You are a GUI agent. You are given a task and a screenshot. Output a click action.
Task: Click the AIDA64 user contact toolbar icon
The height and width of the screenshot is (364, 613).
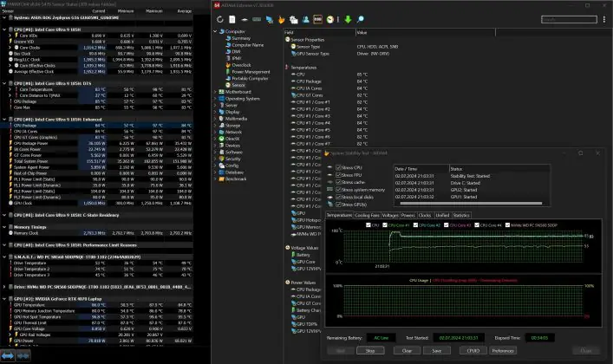(x=306, y=19)
